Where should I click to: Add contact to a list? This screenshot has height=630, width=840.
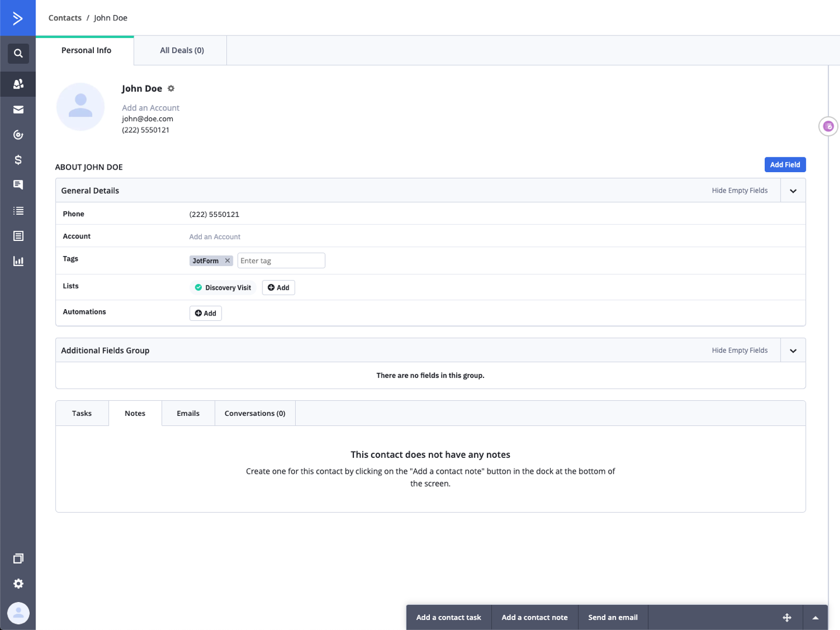click(x=278, y=288)
